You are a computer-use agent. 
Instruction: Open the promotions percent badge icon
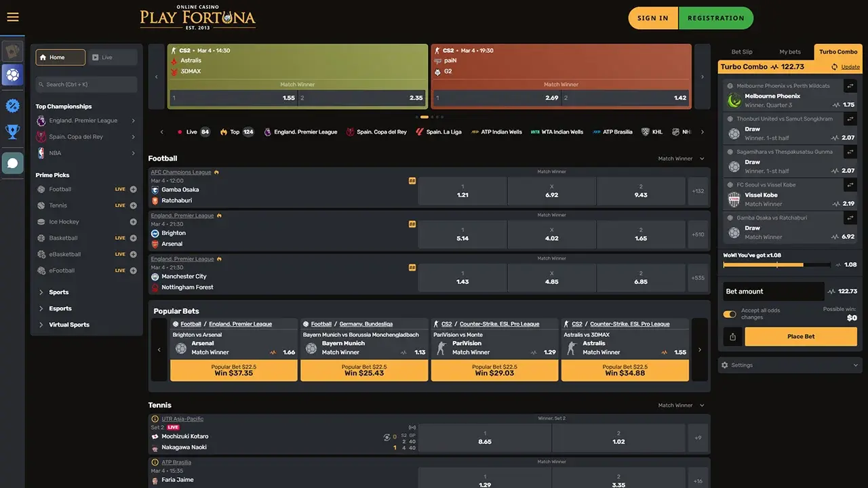click(x=12, y=106)
